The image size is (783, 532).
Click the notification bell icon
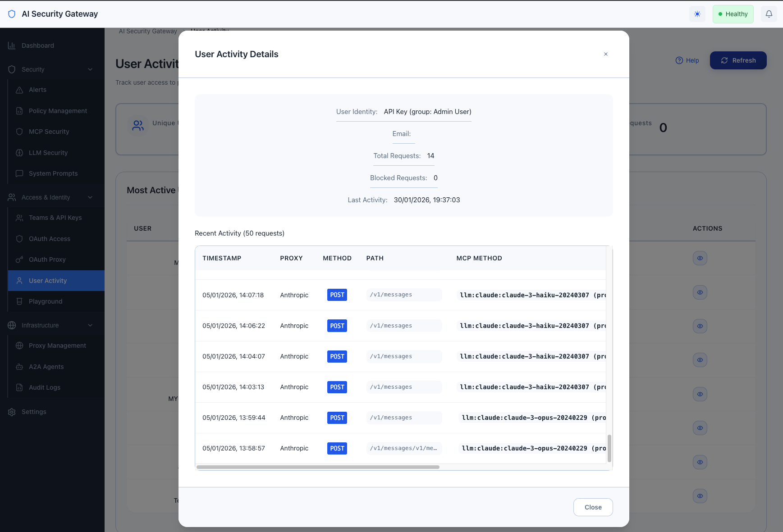(769, 14)
